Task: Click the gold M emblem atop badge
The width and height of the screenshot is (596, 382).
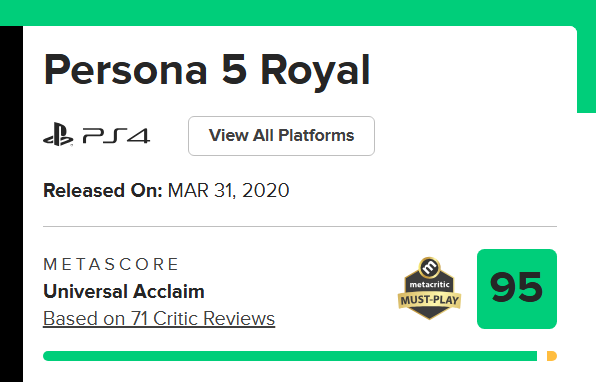Action: tap(430, 267)
